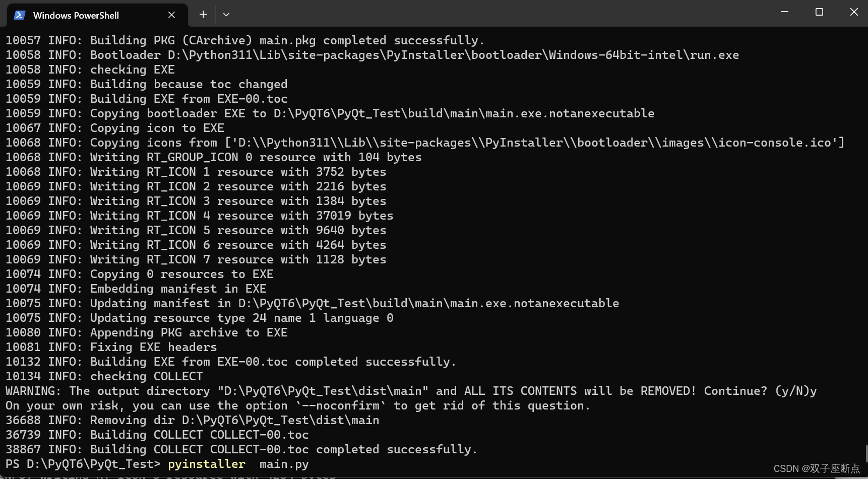
Task: Click the 'Appending PKG archive to EXE' line
Action: pos(147,332)
